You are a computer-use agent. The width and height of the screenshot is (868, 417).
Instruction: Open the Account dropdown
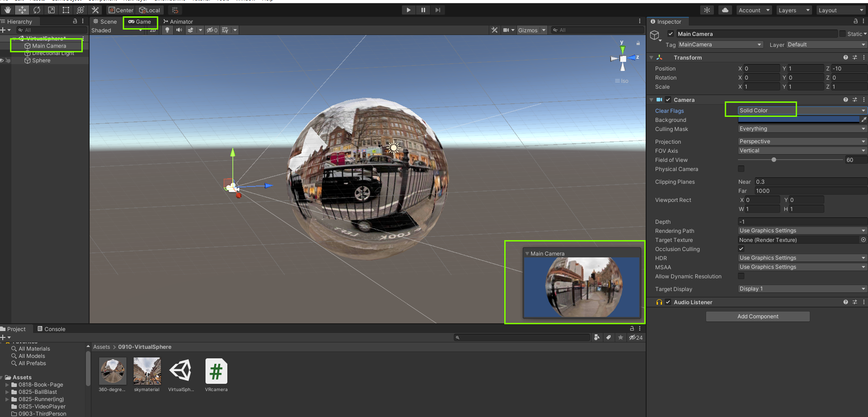coord(754,10)
